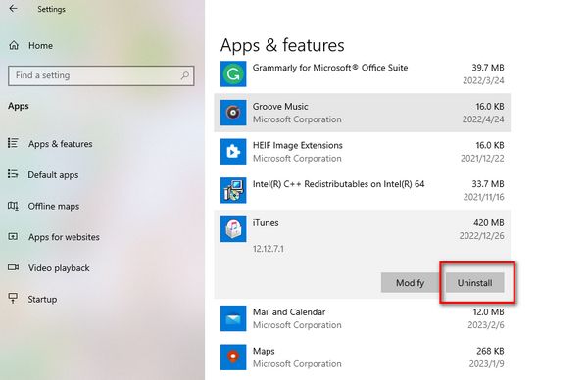588x380 pixels.
Task: Select the Mail and Calendar entry
Action: (x=363, y=318)
